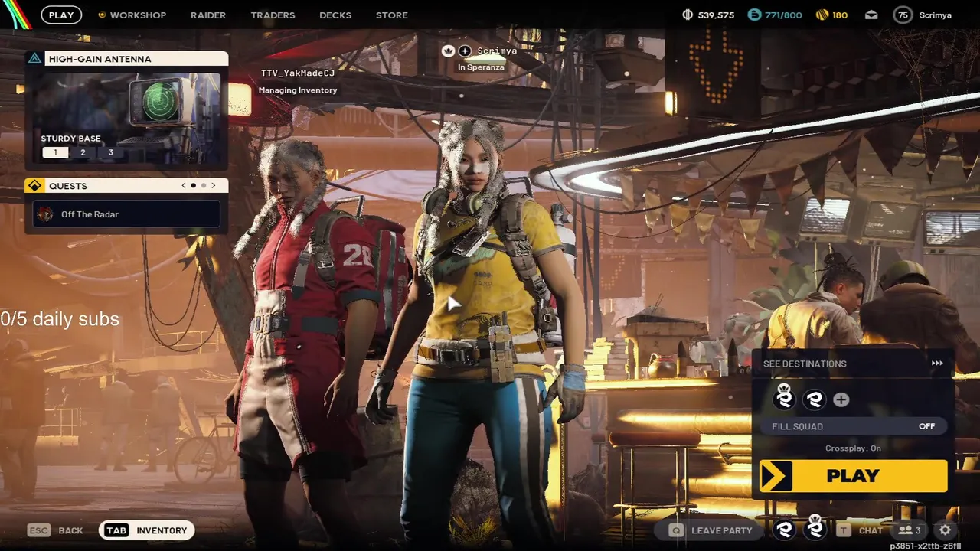Viewport: 980px width, 551px height.
Task: Select Sturdy Base stage 1
Action: 55,152
